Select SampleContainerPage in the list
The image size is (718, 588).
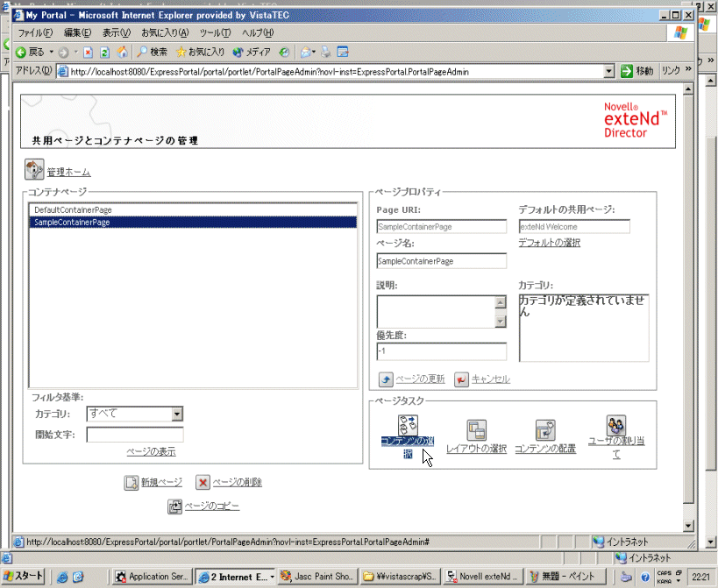(x=193, y=223)
